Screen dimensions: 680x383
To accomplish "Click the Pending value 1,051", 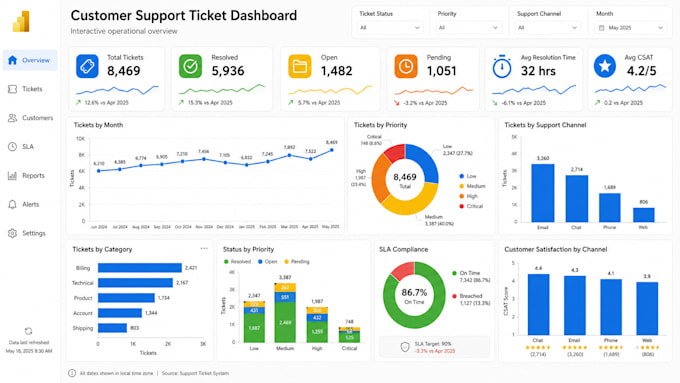I will tap(441, 71).
